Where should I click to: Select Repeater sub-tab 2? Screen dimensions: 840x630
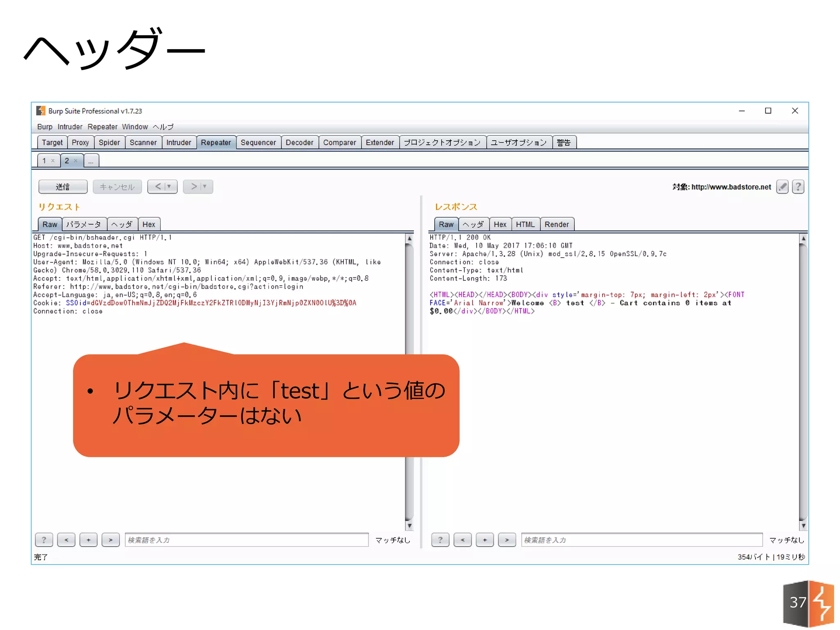click(67, 161)
